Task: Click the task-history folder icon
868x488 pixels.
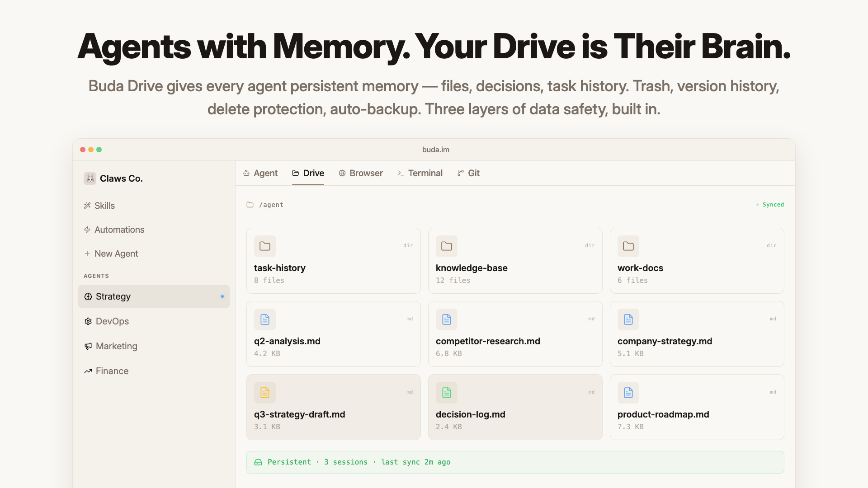Action: tap(265, 246)
